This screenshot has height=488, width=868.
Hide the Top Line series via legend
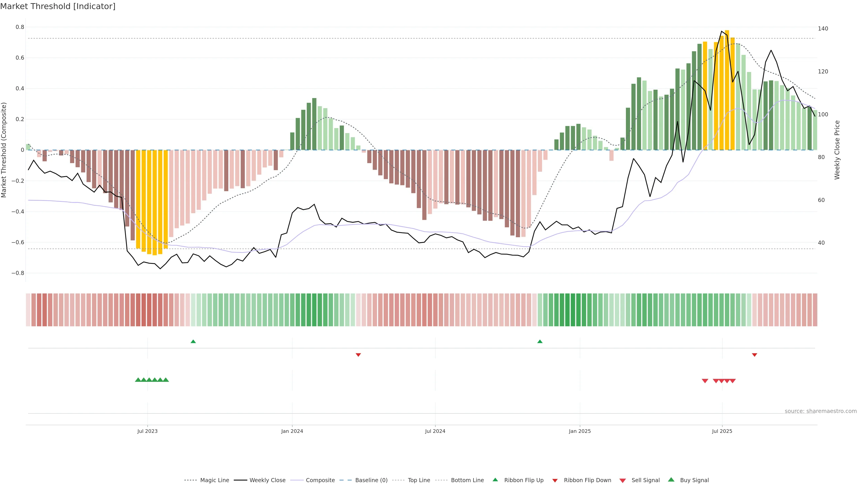[419, 480]
